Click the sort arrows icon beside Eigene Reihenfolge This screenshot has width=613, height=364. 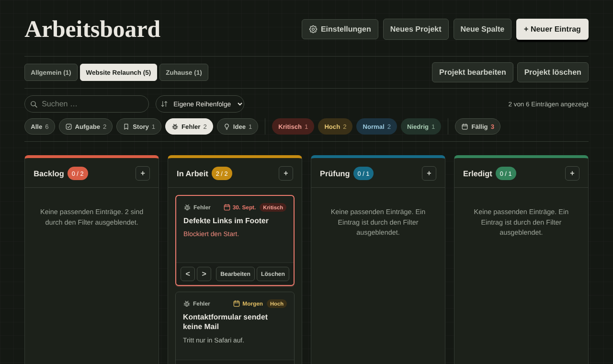164,104
